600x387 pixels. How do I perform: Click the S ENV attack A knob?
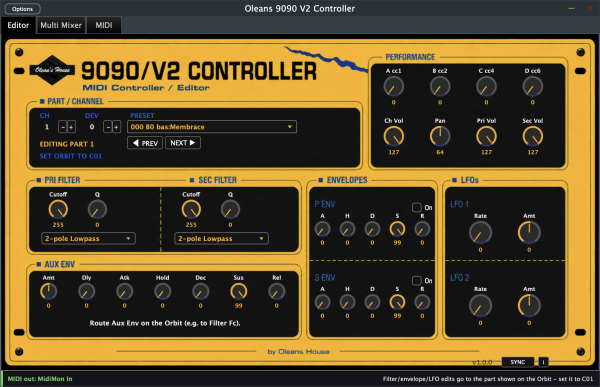pyautogui.click(x=322, y=302)
